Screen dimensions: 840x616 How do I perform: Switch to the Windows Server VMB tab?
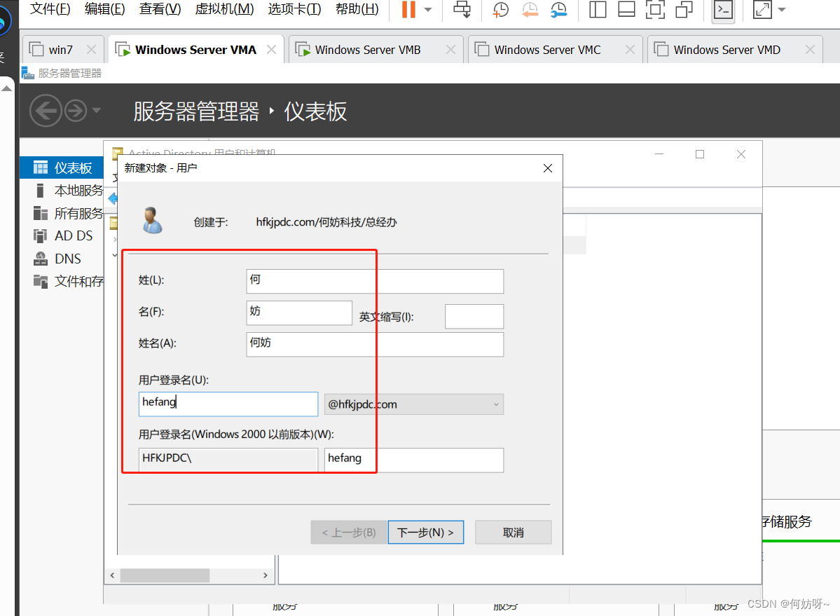pyautogui.click(x=367, y=50)
